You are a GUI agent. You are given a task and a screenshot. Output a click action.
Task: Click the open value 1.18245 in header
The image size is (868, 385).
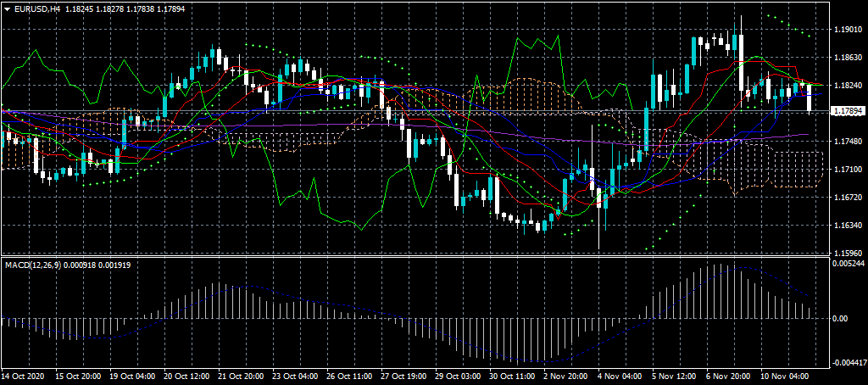(x=81, y=8)
